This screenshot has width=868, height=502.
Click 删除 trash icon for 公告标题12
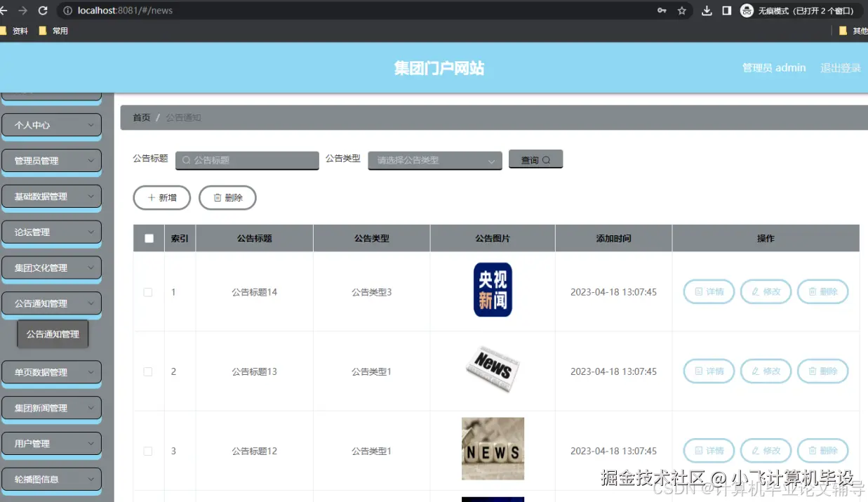coord(813,450)
